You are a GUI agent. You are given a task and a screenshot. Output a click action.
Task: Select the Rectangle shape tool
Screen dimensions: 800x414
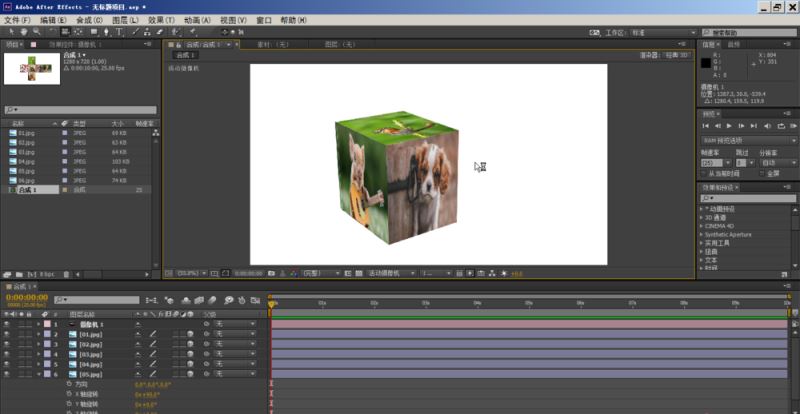click(x=94, y=32)
